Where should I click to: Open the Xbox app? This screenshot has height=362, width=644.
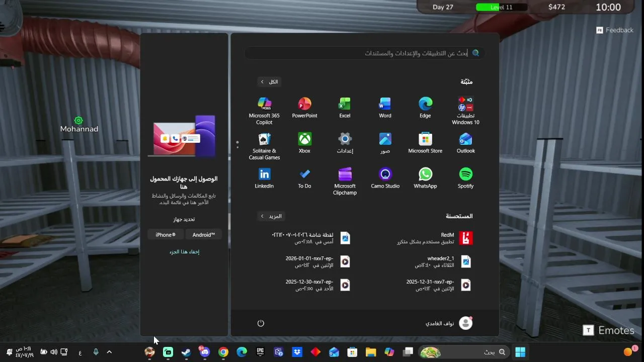point(304,143)
